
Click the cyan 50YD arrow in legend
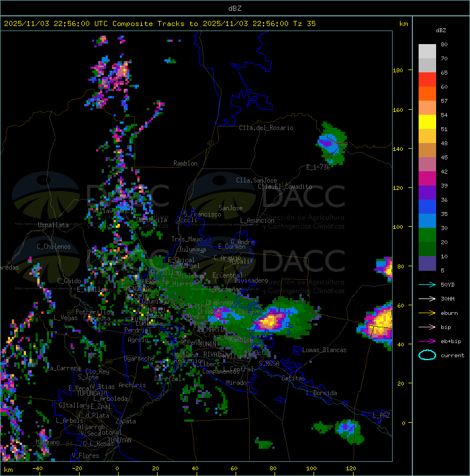point(427,285)
